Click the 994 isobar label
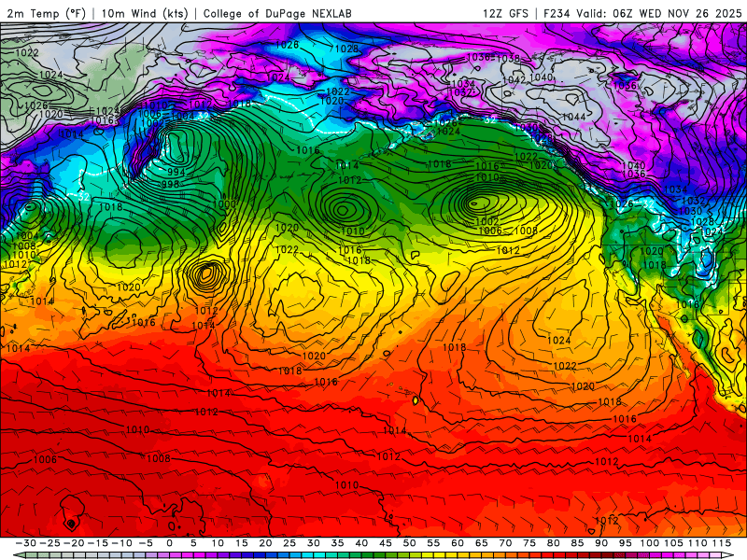 click(176, 172)
